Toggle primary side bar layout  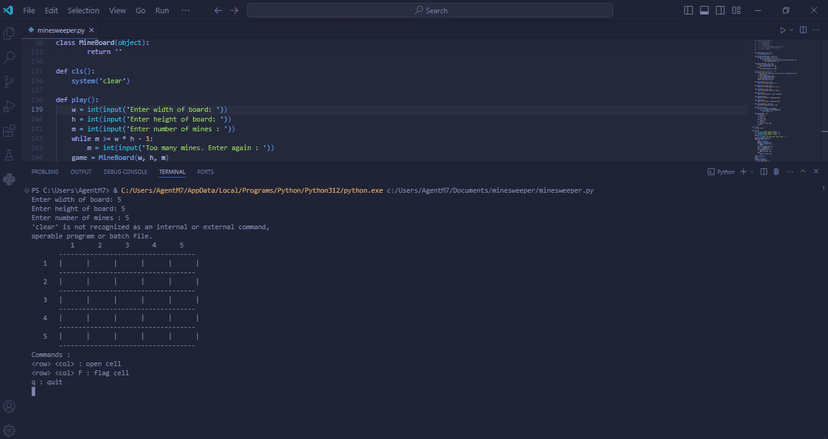point(688,11)
